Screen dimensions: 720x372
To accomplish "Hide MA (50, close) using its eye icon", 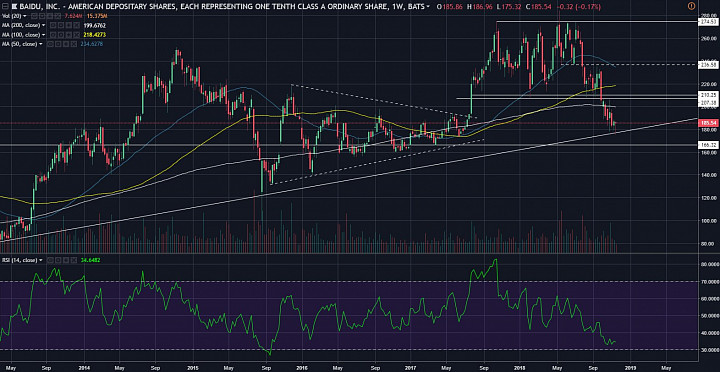I will tap(50, 44).
